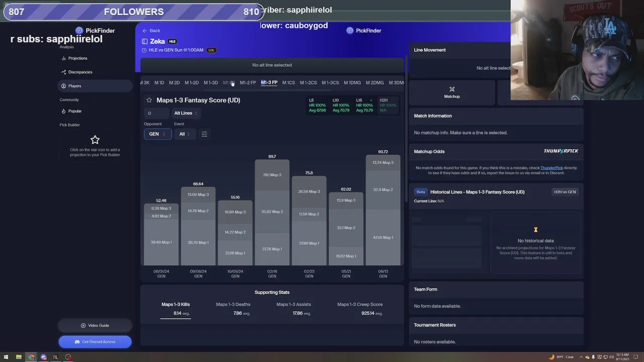Open the filter settings sliders icon

(x=204, y=134)
